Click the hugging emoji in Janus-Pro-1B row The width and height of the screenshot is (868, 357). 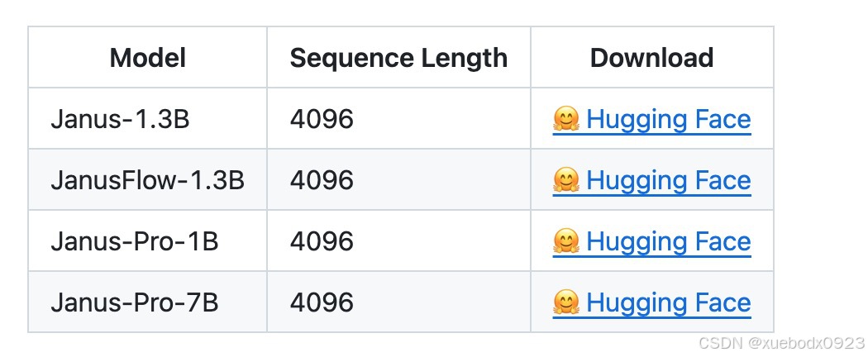(565, 241)
